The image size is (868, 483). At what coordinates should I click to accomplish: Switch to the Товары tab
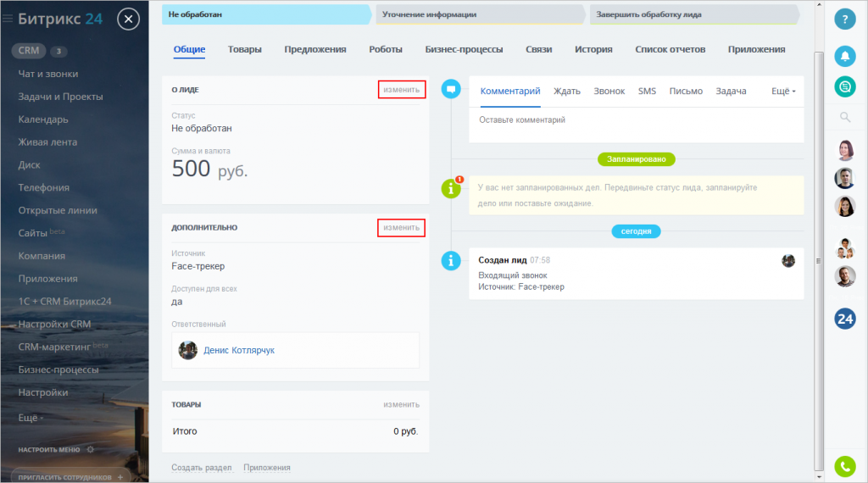coord(245,49)
